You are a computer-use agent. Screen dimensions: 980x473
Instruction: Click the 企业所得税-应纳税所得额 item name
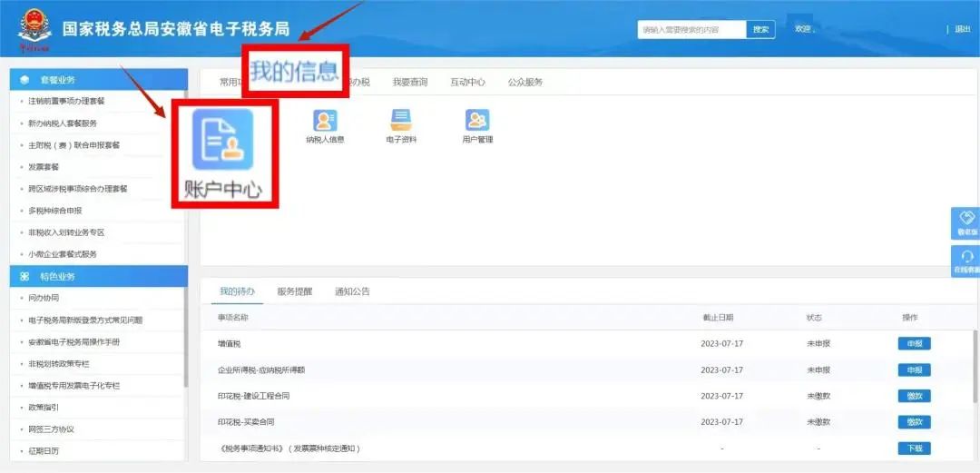(261, 370)
